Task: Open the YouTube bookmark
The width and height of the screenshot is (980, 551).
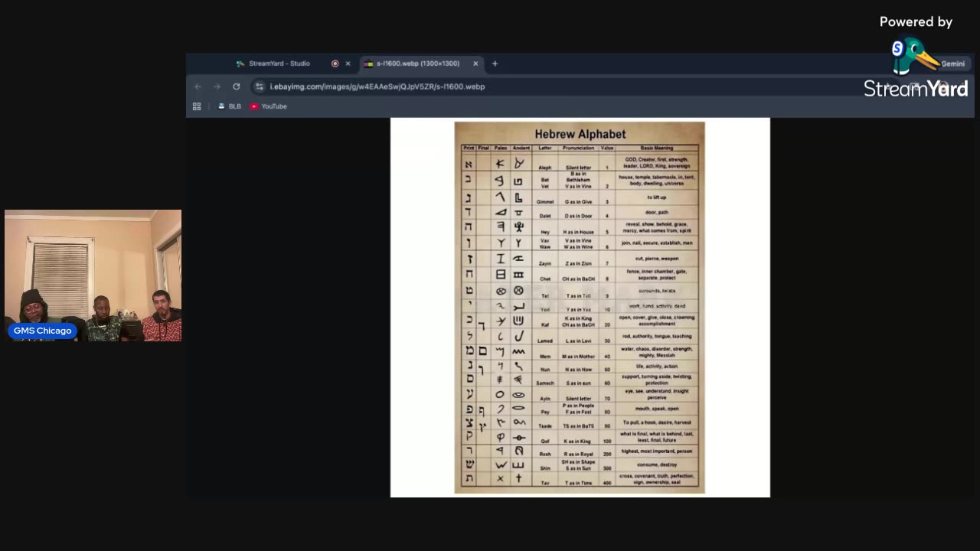Action: 269,106
